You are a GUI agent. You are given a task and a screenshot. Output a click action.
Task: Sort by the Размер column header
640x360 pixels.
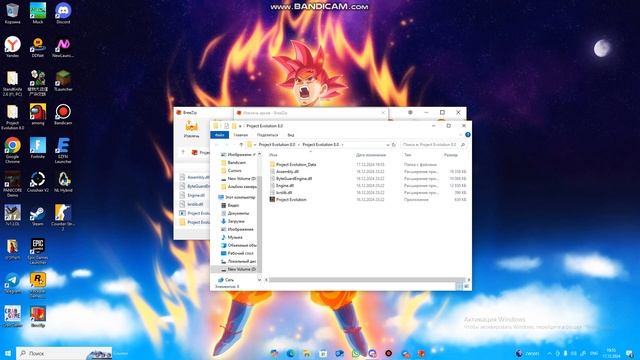(451, 155)
